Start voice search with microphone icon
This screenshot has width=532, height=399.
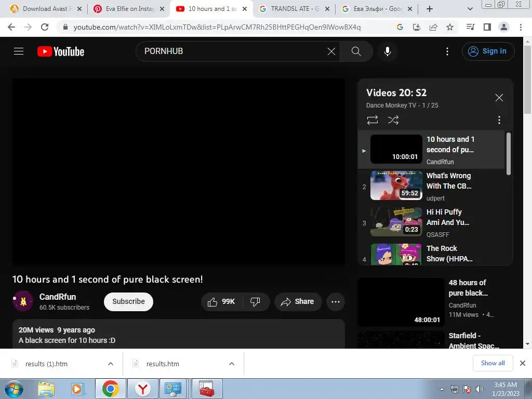tap(388, 51)
